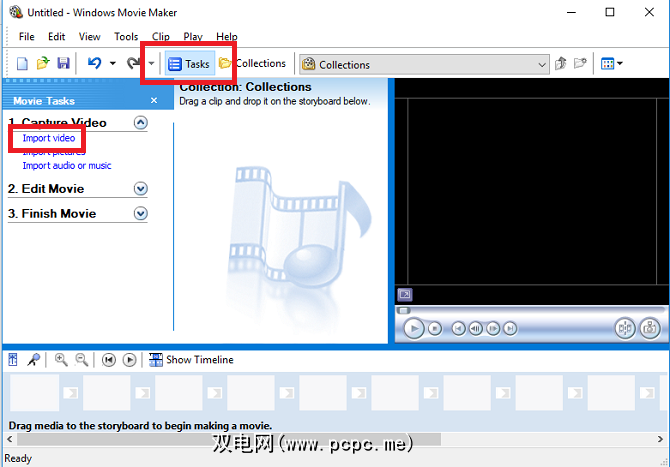Open the Play menu
Screen dimensions: 670x467
pyautogui.click(x=193, y=37)
